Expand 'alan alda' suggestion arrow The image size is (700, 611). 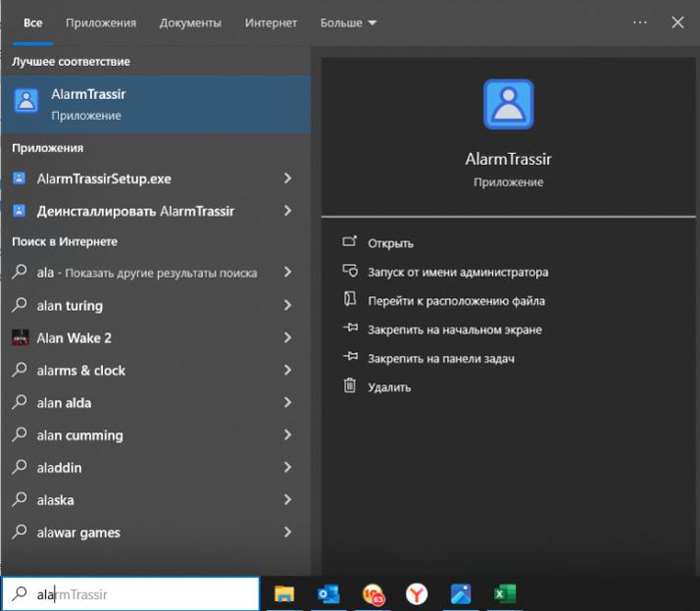(288, 402)
